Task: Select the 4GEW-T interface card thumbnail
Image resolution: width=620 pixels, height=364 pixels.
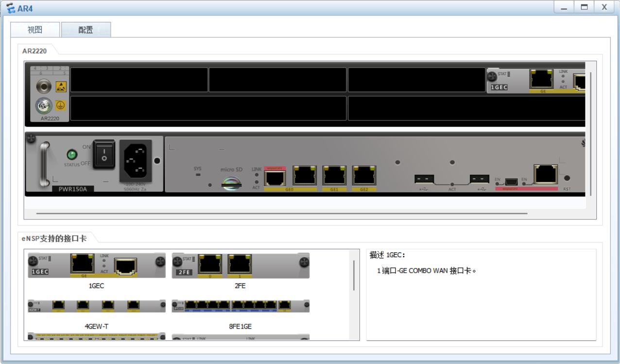Action: [97, 306]
